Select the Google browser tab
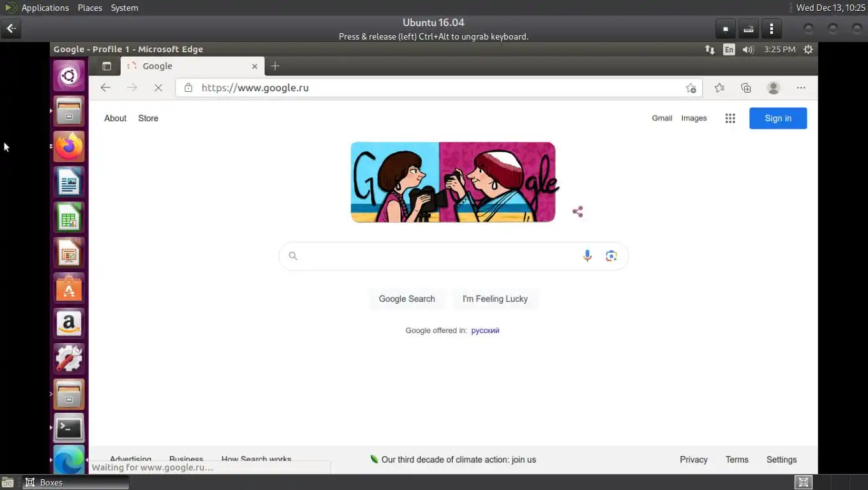Viewport: 868px width, 490px height. coord(192,66)
